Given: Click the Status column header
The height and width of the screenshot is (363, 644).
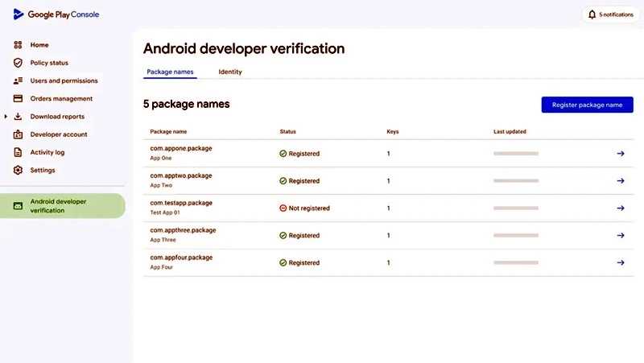Looking at the screenshot, I should pos(288,132).
